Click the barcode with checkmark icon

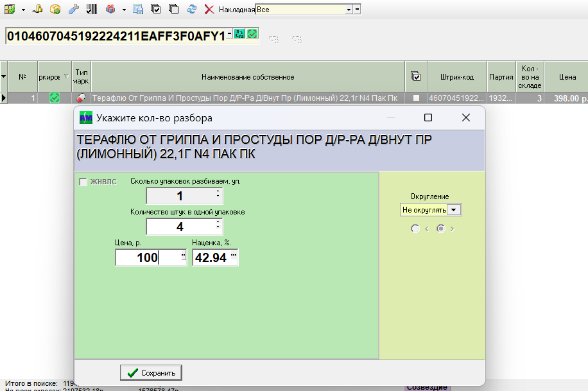coord(92,9)
